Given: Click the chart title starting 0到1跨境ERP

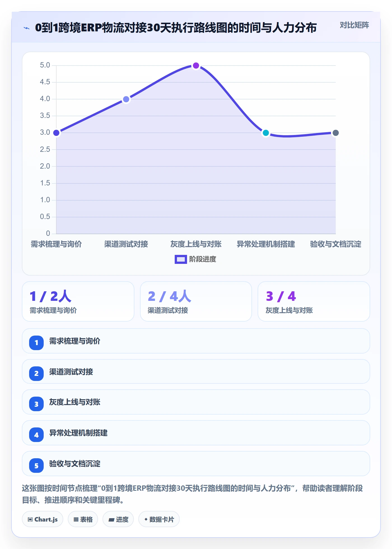Looking at the screenshot, I should pyautogui.click(x=176, y=28).
